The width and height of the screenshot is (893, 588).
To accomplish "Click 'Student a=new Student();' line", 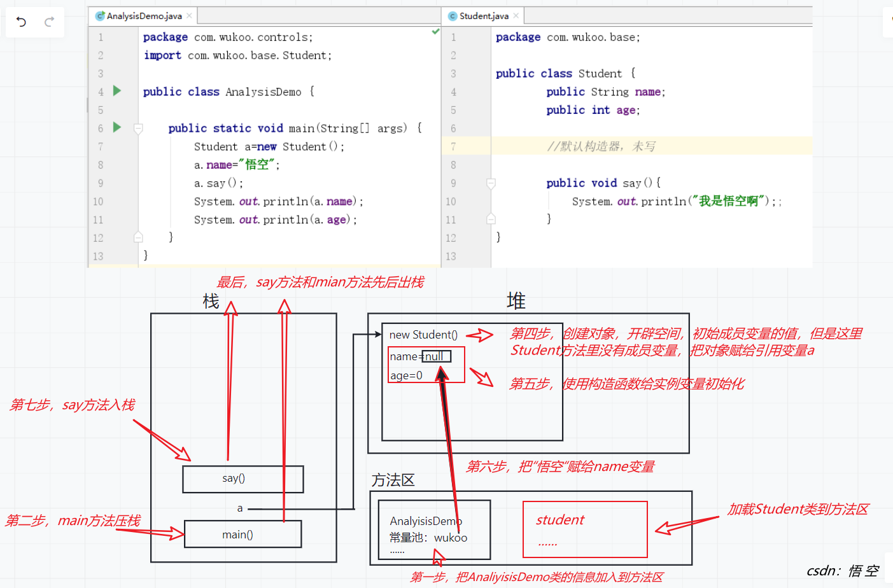I will (x=269, y=146).
